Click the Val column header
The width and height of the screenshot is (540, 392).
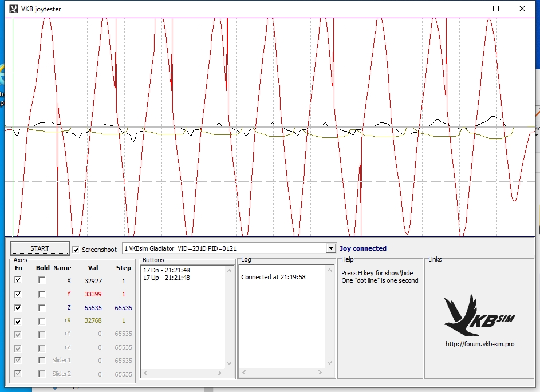point(93,268)
